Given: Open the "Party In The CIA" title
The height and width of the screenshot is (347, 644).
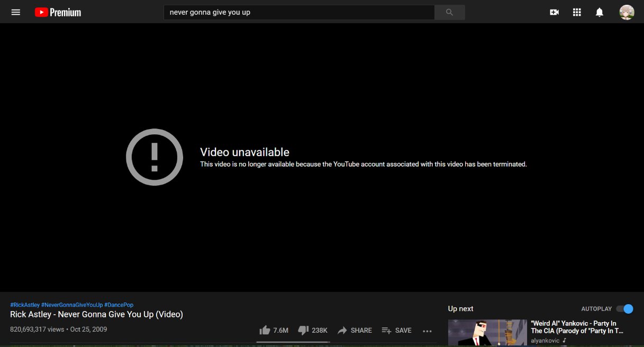Looking at the screenshot, I should coord(577,327).
